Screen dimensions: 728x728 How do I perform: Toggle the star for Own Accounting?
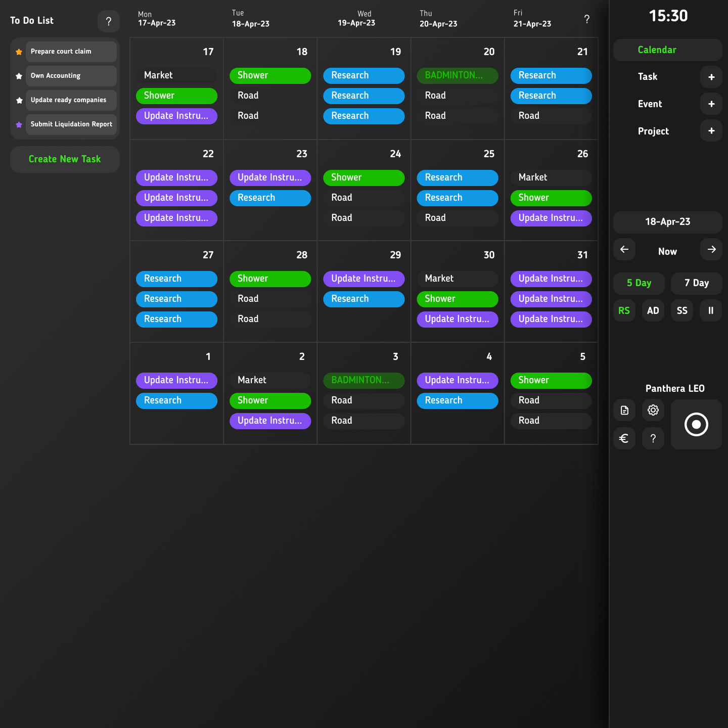[19, 76]
